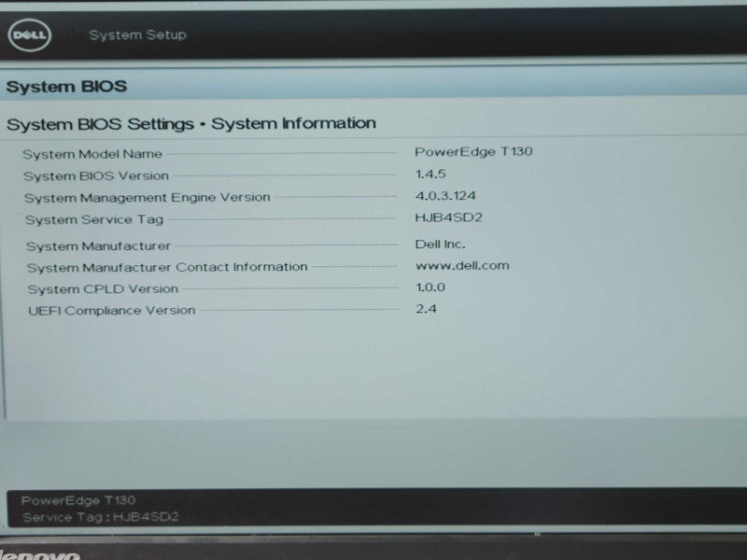Click the PowerEdge T130 model value
This screenshot has width=747, height=560.
click(x=473, y=151)
